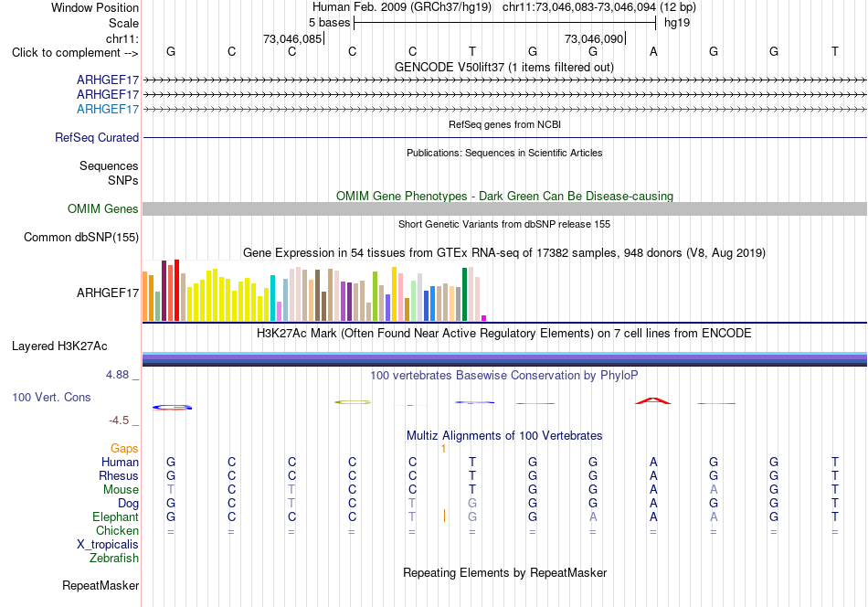Open 'Short Genetic Variants from dbSNP release 155' title
The width and height of the screenshot is (868, 607).
point(504,224)
